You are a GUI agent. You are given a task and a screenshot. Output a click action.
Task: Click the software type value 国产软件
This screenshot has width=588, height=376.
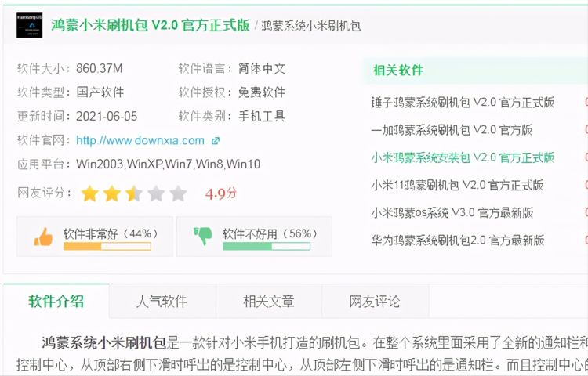(100, 92)
